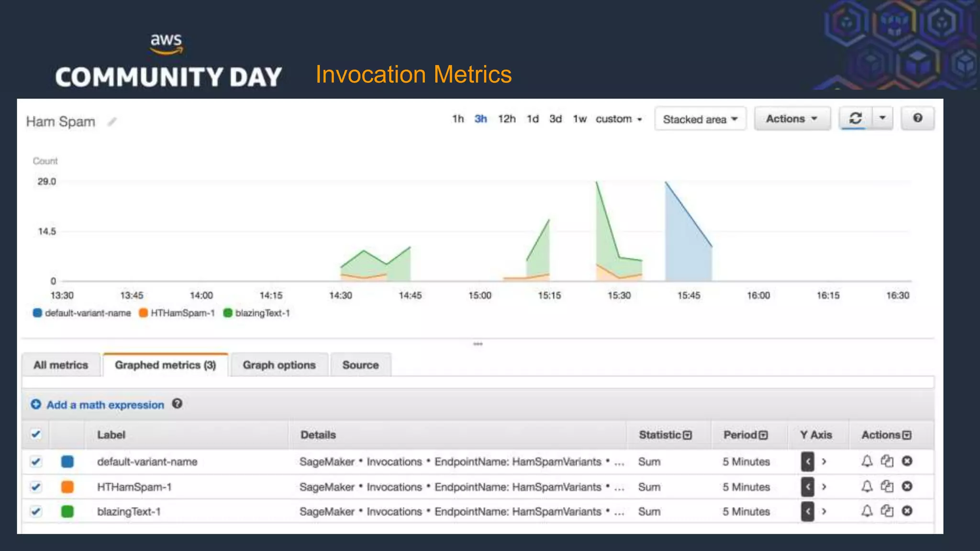Select the 1h time range
Viewport: 980px width, 551px height.
tap(458, 119)
